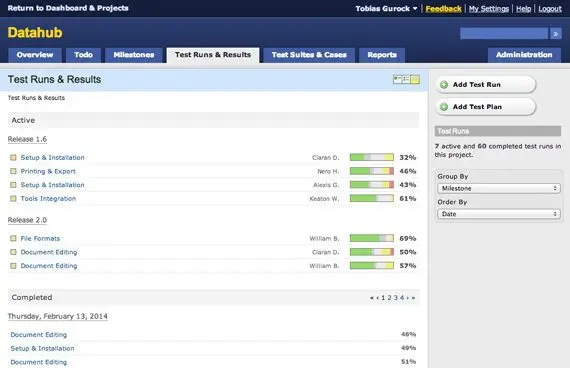The width and height of the screenshot is (570, 368).
Task: Click the run icon beside Tools Integration
Action: [x=13, y=199]
